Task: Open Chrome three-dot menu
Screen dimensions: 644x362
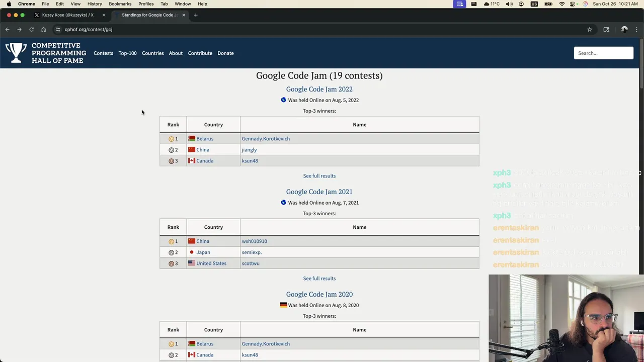Action: (636, 30)
